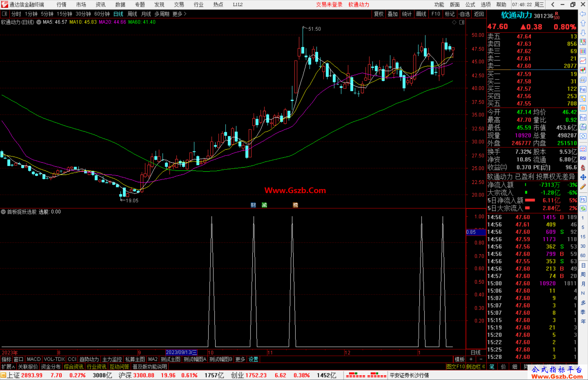This screenshot has height=380, width=588.
Task: Switch to 60-minute period in sidebar
Action: pyautogui.click(x=583, y=256)
